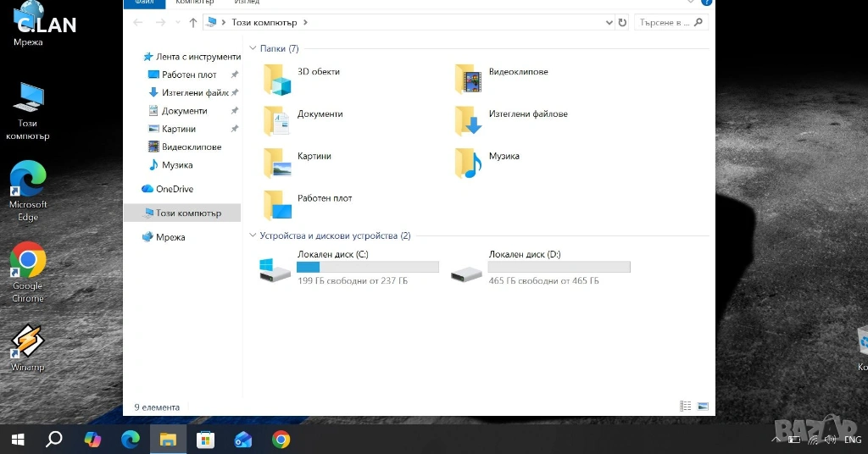Open the Документи folder in main pane
Viewport: 868px width, 454px height.
click(x=303, y=120)
